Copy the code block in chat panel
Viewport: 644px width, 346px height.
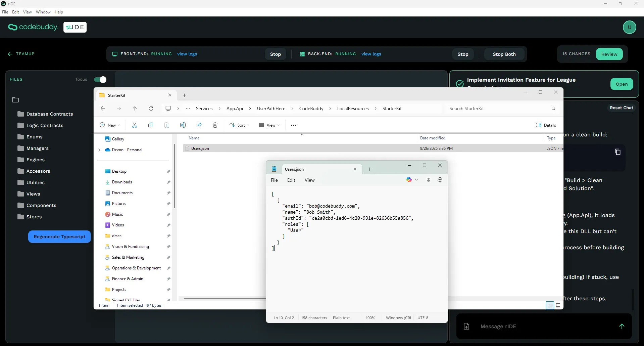click(617, 152)
